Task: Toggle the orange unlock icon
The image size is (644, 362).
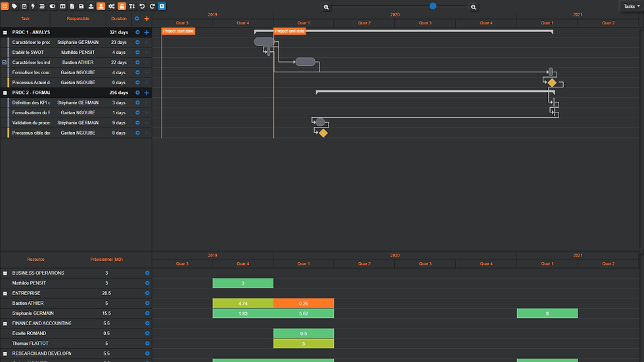Action: click(122, 6)
